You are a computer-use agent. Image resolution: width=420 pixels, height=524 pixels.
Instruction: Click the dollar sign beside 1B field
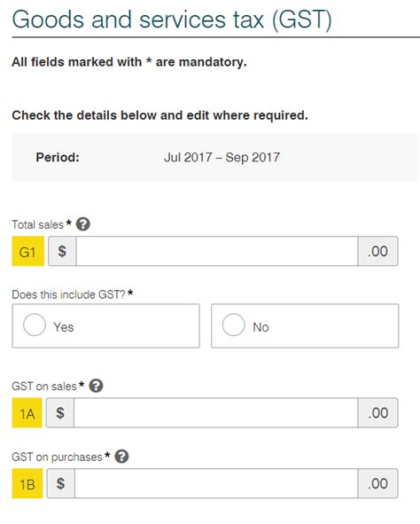[61, 483]
